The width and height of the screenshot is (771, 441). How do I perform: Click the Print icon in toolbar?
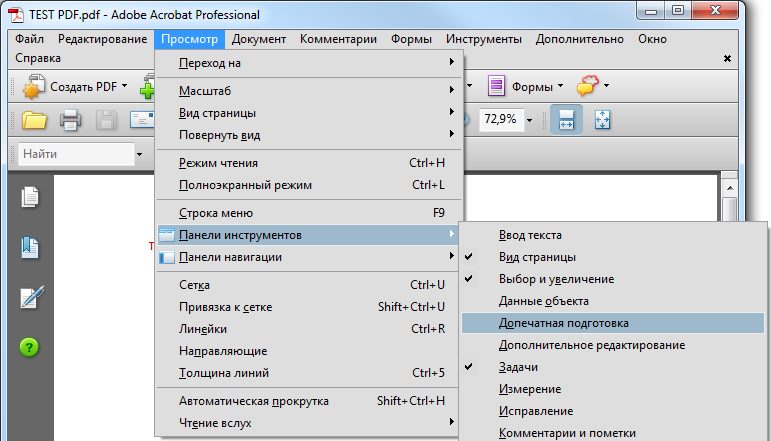(x=70, y=120)
